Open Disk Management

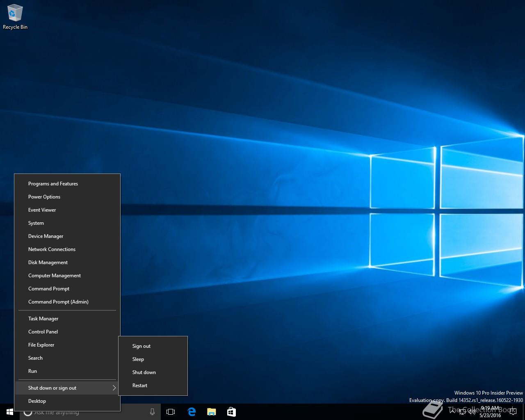pyautogui.click(x=68, y=262)
